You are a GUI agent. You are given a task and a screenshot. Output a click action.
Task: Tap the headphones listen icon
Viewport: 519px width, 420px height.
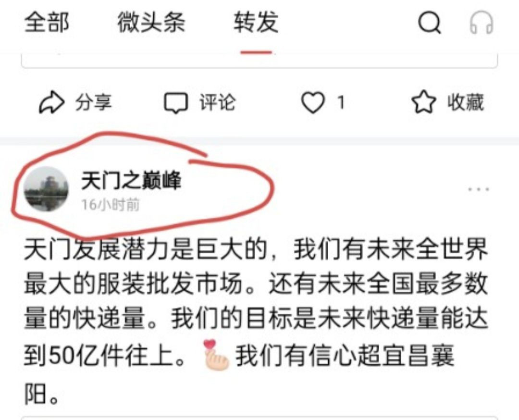pyautogui.click(x=481, y=23)
